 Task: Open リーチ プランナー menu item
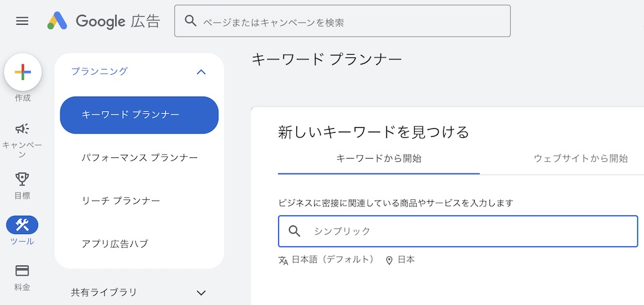tap(121, 201)
